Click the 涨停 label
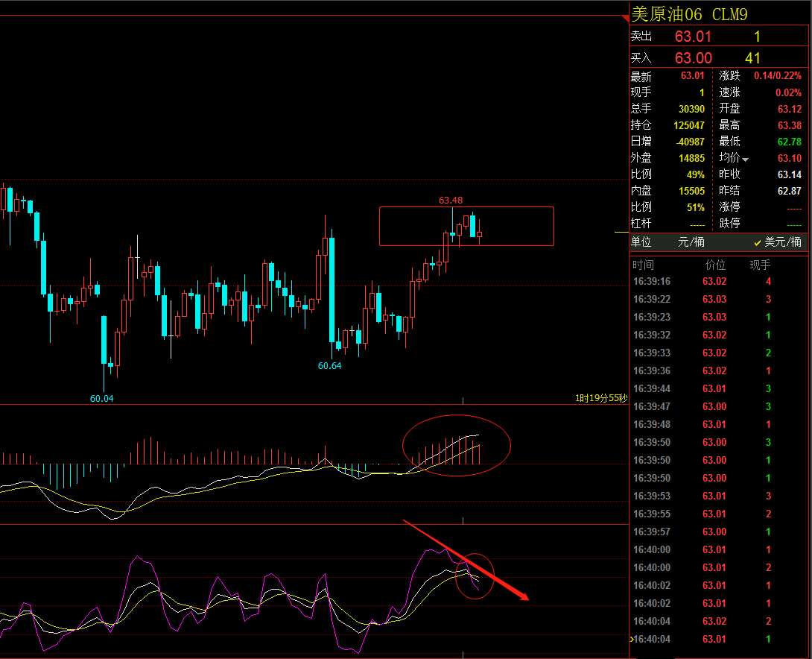Viewport: 812px width, 659px height. click(729, 206)
